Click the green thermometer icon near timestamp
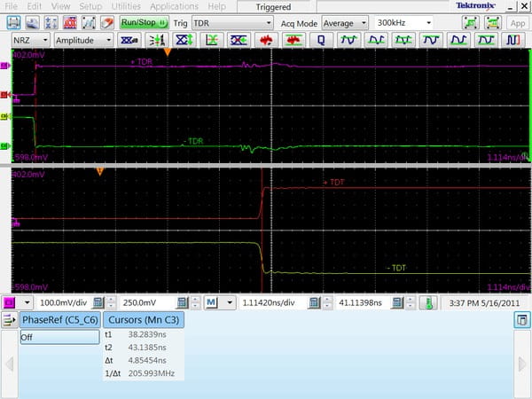Screen dimensions: 532x399 coord(426,302)
